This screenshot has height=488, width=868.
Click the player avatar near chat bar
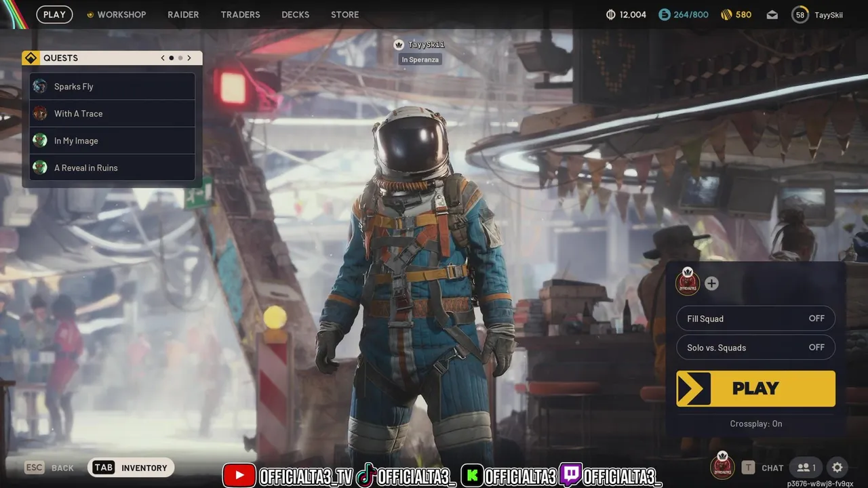[x=722, y=466]
